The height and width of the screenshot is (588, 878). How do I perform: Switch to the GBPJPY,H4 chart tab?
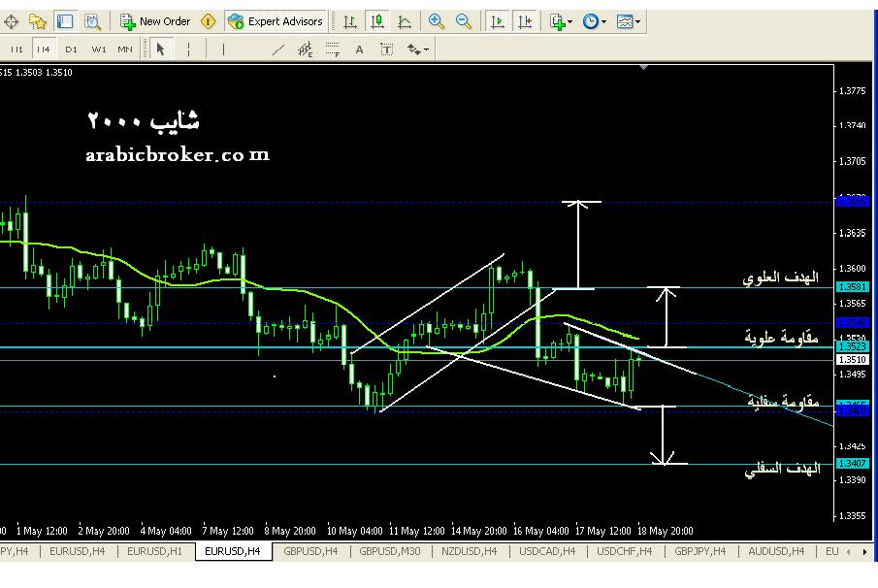(699, 551)
